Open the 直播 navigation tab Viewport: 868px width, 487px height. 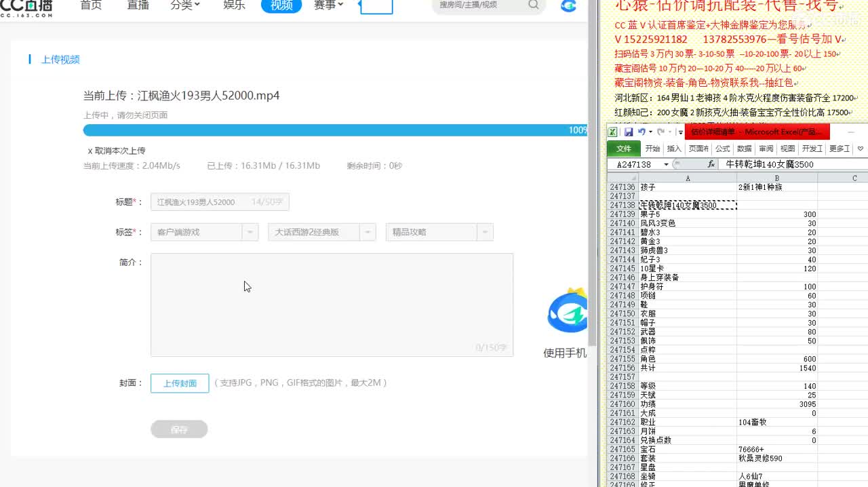point(138,5)
